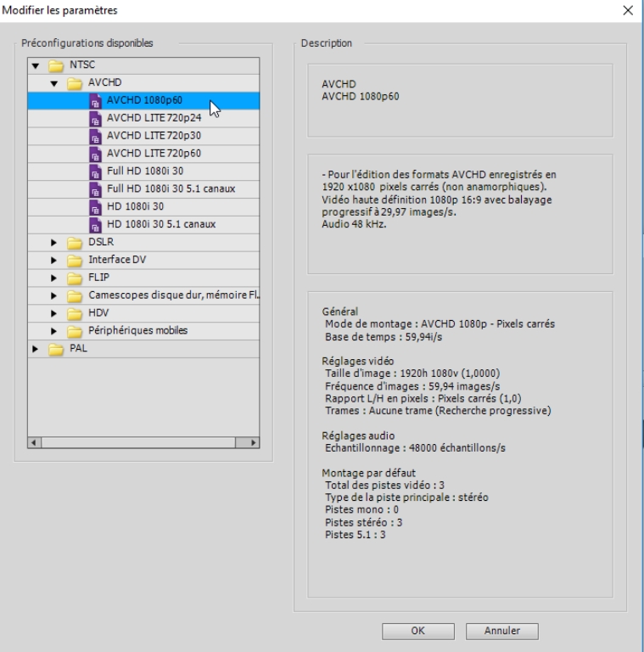
Task: Confirm settings with the OK button
Action: pyautogui.click(x=418, y=631)
